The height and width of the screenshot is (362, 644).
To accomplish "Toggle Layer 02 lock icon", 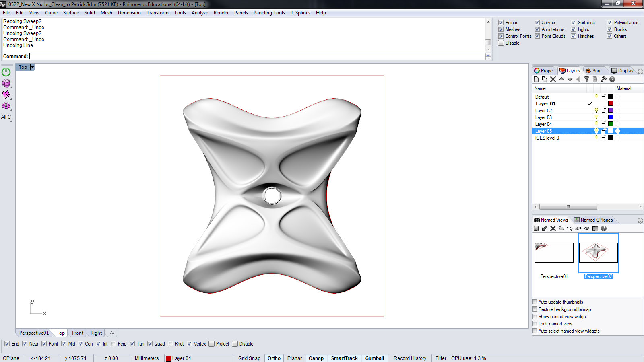I will (604, 110).
